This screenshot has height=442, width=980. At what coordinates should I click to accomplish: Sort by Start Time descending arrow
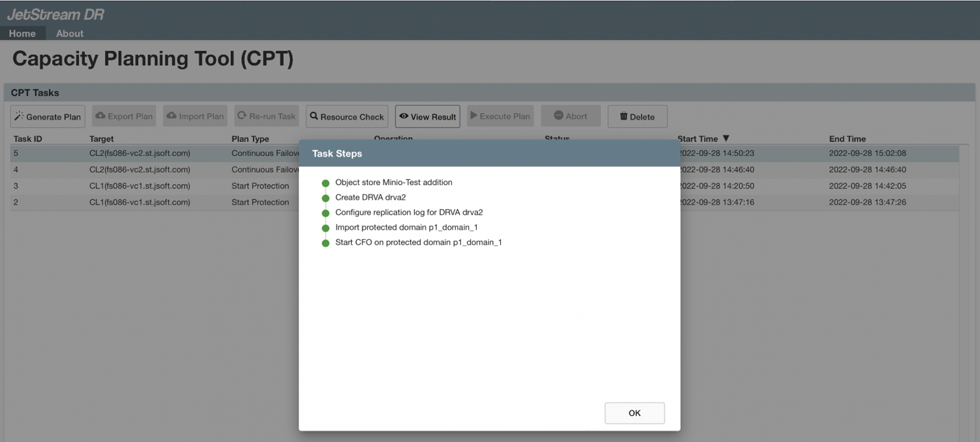[x=726, y=139]
